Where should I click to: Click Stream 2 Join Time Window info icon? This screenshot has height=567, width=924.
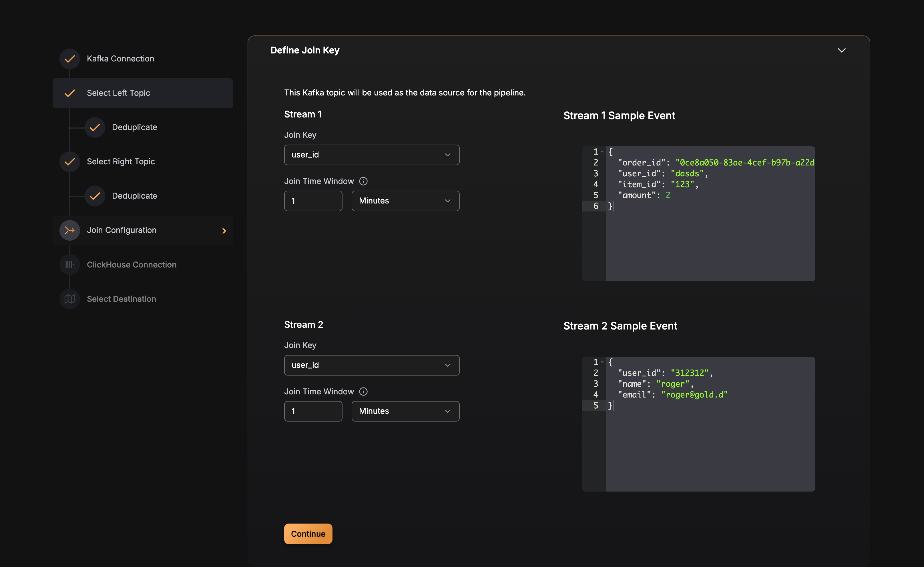[x=363, y=392]
